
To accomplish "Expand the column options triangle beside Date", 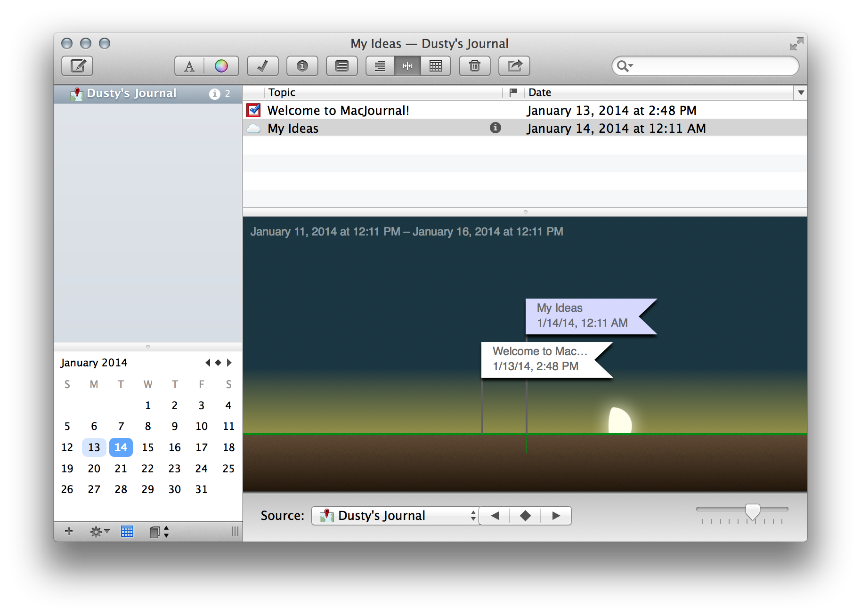I will pos(801,93).
